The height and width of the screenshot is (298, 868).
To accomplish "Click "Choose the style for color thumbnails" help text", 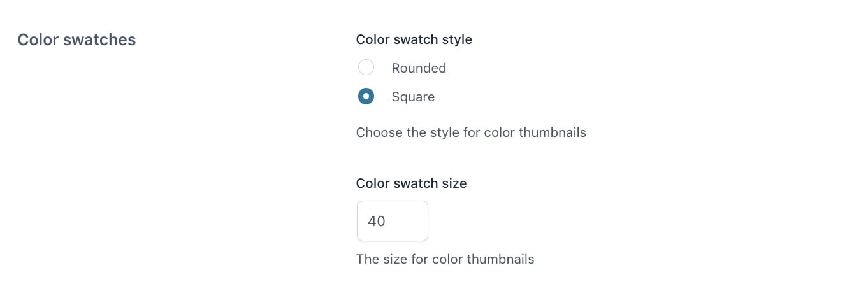I will click(x=471, y=132).
